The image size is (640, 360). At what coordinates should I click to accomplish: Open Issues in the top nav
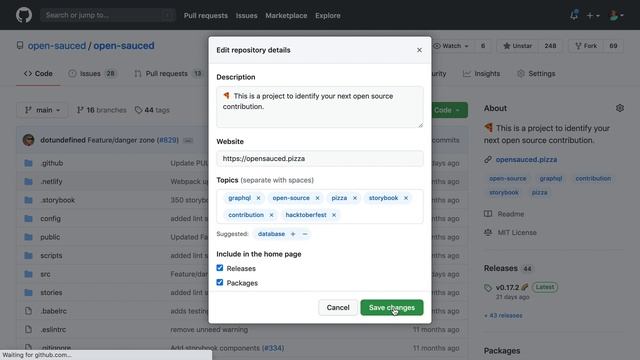click(247, 16)
